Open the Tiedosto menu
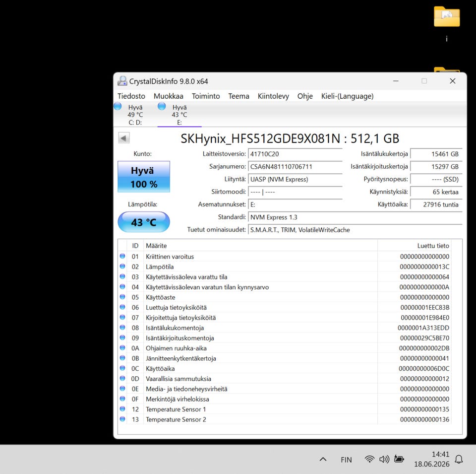The width and height of the screenshot is (476, 474). click(131, 96)
